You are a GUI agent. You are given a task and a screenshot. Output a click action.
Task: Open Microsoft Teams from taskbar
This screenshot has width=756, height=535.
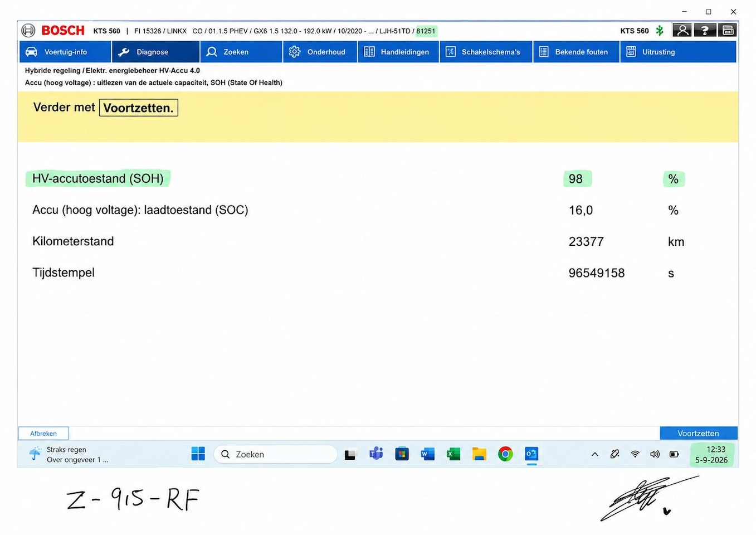376,454
